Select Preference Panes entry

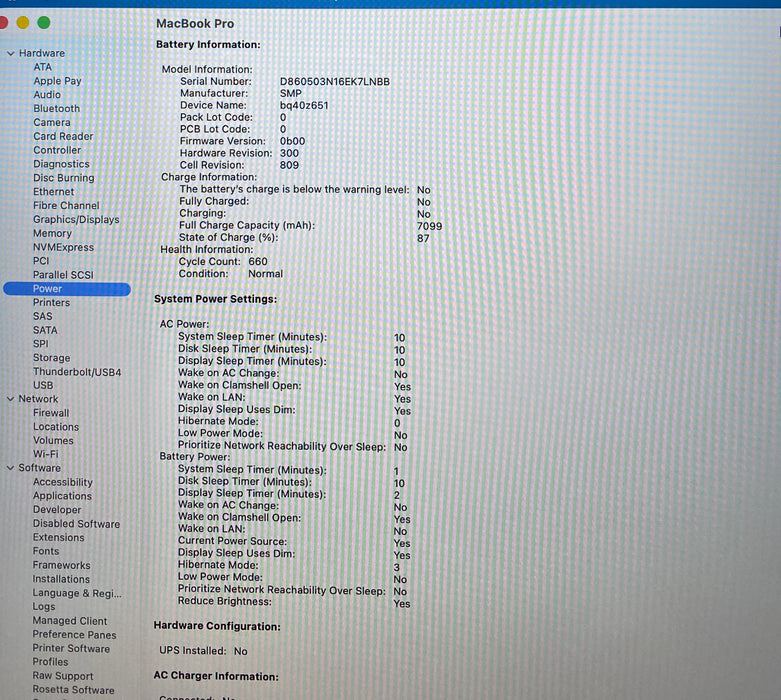tap(74, 634)
